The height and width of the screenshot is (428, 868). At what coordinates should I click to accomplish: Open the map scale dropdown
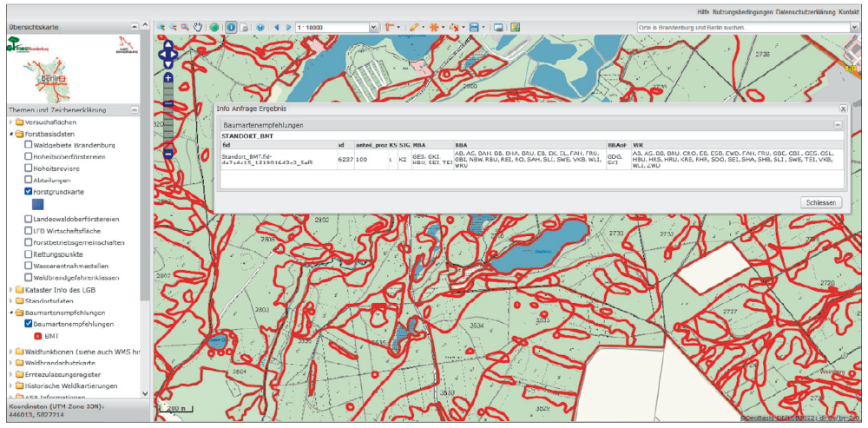374,27
